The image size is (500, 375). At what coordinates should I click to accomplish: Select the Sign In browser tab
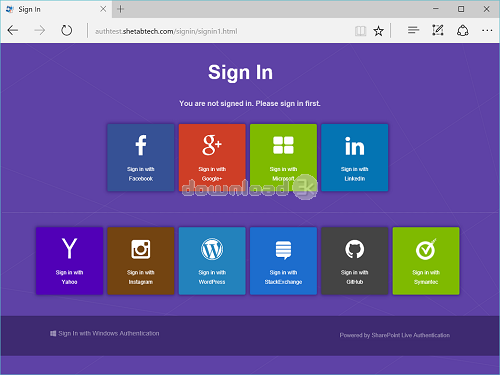[57, 9]
